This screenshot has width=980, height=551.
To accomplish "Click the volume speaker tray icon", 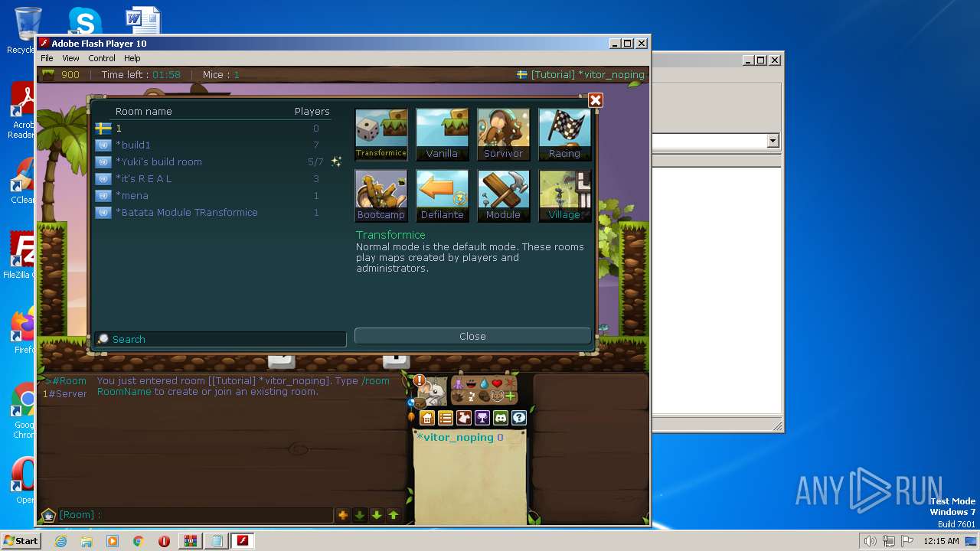I will (x=870, y=541).
